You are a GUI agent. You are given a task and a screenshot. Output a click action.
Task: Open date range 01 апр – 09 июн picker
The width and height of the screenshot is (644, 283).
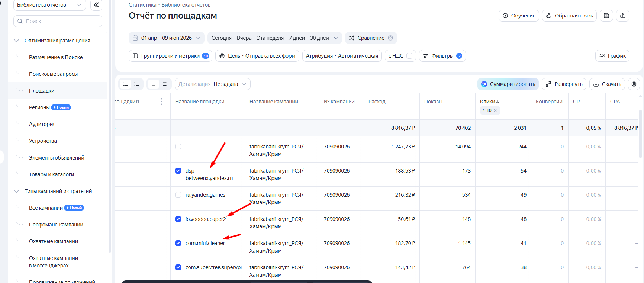(x=167, y=38)
